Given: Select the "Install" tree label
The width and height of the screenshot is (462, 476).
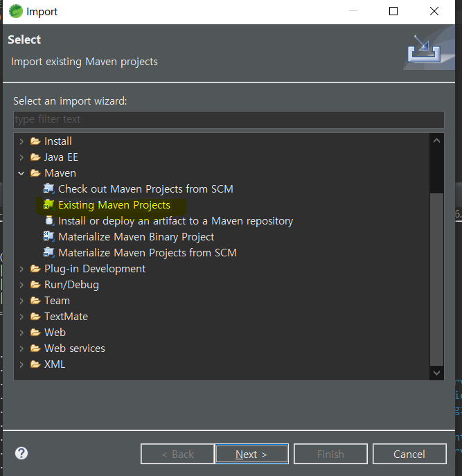Looking at the screenshot, I should click(58, 141).
